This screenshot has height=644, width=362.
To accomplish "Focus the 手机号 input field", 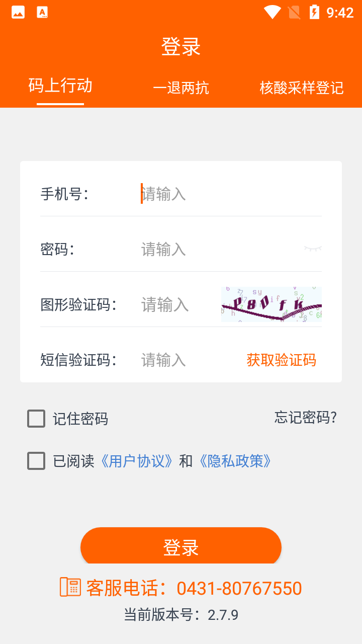I will click(226, 194).
